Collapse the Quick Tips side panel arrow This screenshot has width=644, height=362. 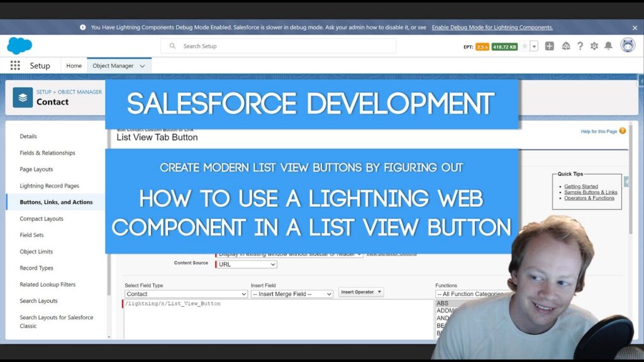pyautogui.click(x=626, y=182)
